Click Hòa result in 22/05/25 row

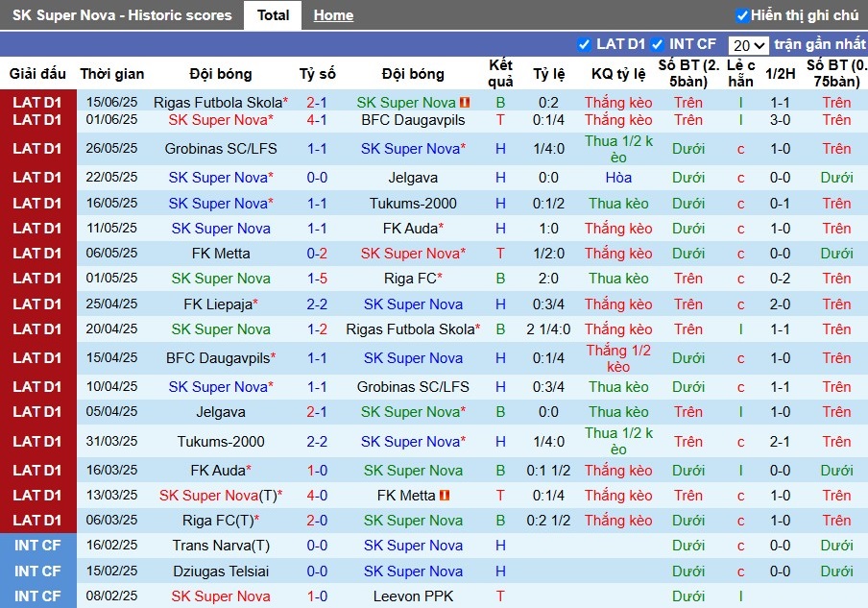tap(618, 177)
